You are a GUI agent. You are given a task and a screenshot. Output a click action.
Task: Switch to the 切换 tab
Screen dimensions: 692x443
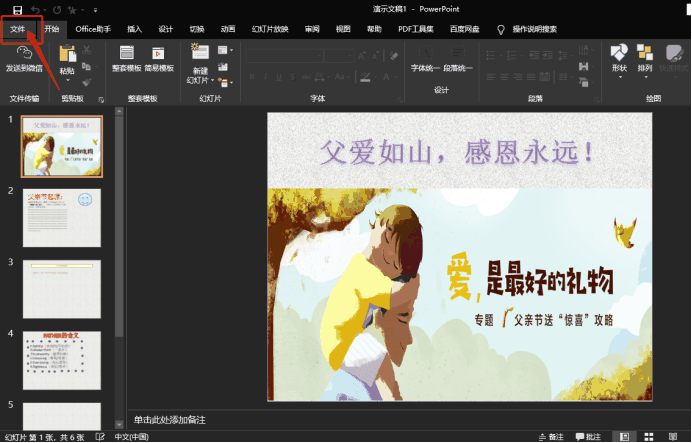197,29
